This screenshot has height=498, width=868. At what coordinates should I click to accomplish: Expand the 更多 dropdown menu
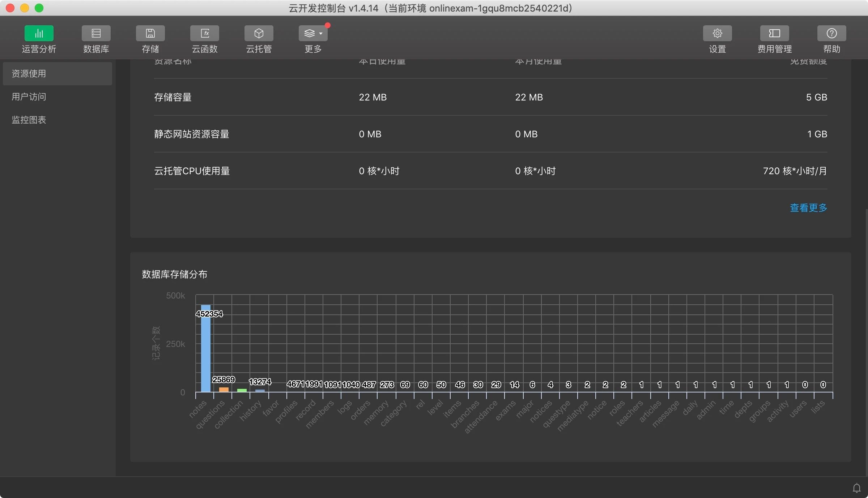[x=313, y=33]
